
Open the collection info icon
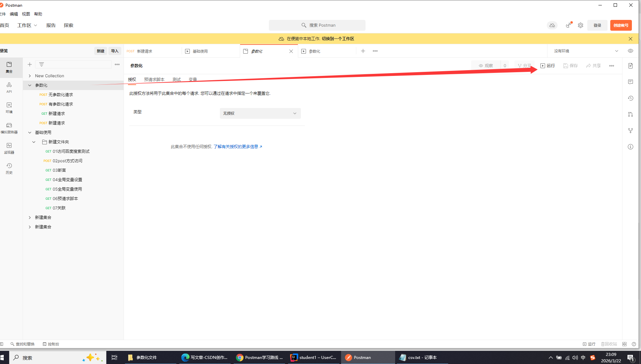(631, 147)
